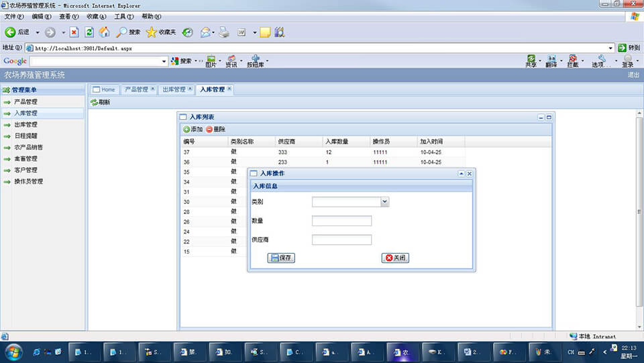Open the address bar dropdown arrow
This screenshot has width=644, height=363.
click(610, 48)
